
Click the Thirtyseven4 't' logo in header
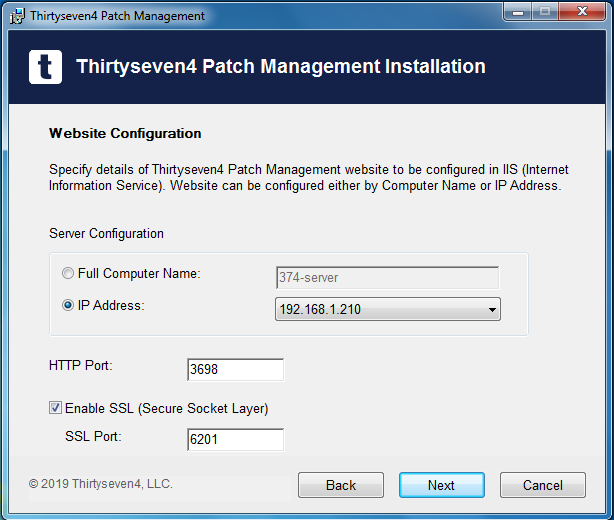click(x=45, y=67)
